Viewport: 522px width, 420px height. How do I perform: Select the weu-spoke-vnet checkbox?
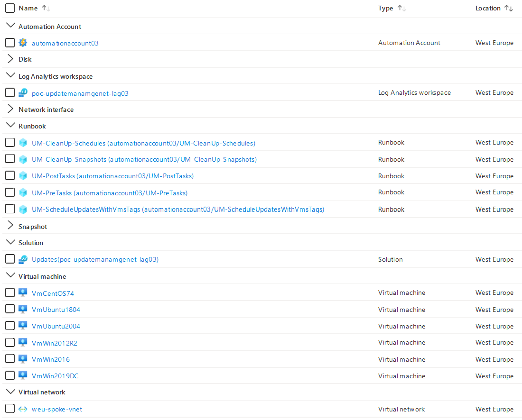pos(10,408)
